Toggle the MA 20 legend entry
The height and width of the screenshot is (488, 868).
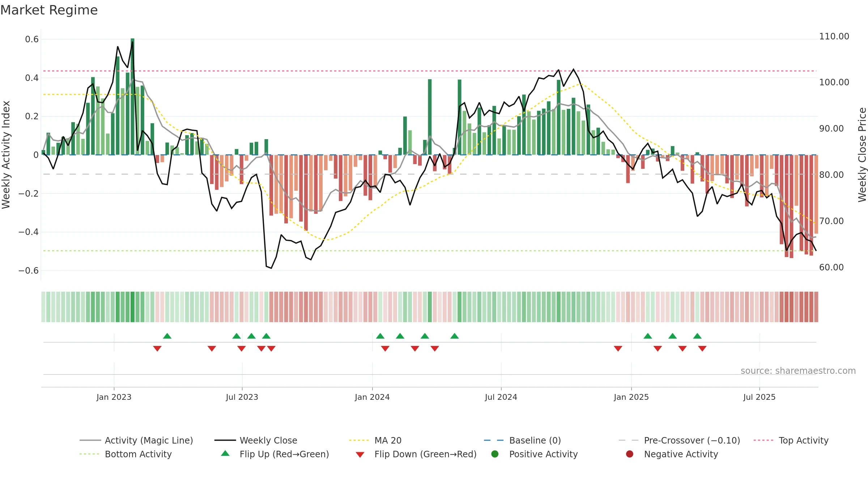point(375,440)
